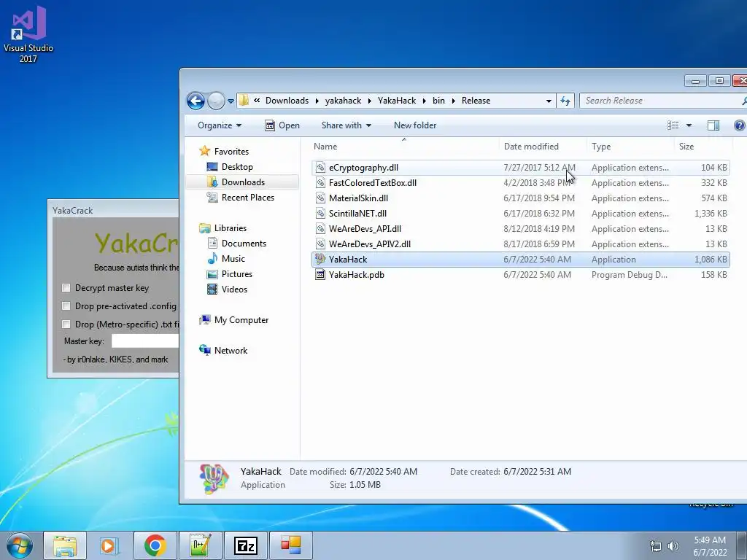Go back with the Explorer back arrow
This screenshot has height=560, width=747.
196,101
